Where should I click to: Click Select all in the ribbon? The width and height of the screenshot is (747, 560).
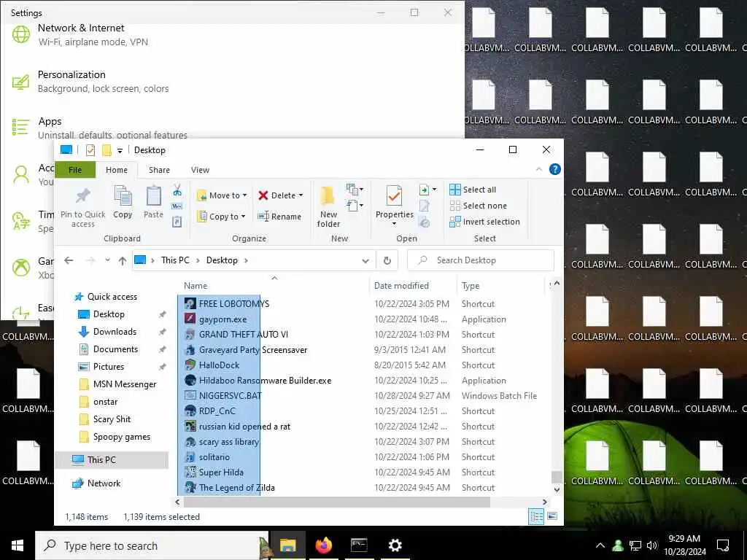[x=473, y=190]
